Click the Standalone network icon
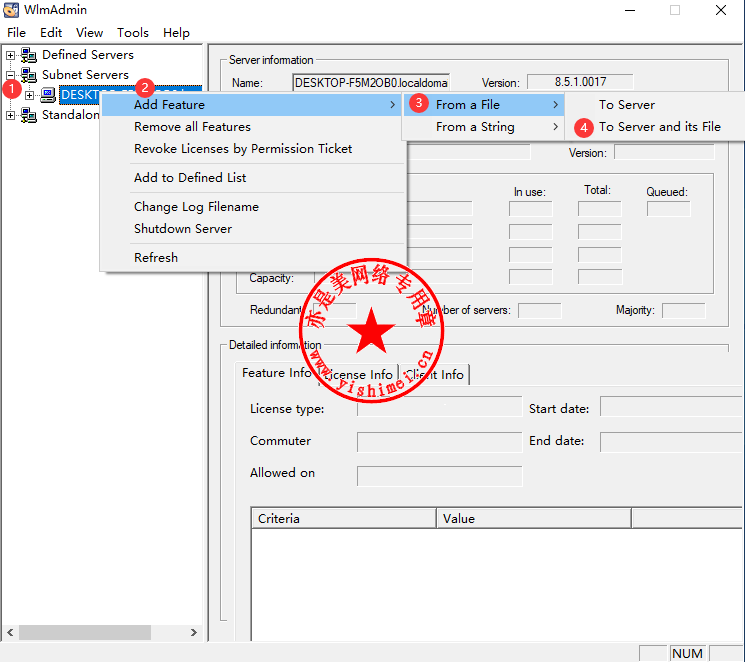The height and width of the screenshot is (662, 745). tap(29, 115)
